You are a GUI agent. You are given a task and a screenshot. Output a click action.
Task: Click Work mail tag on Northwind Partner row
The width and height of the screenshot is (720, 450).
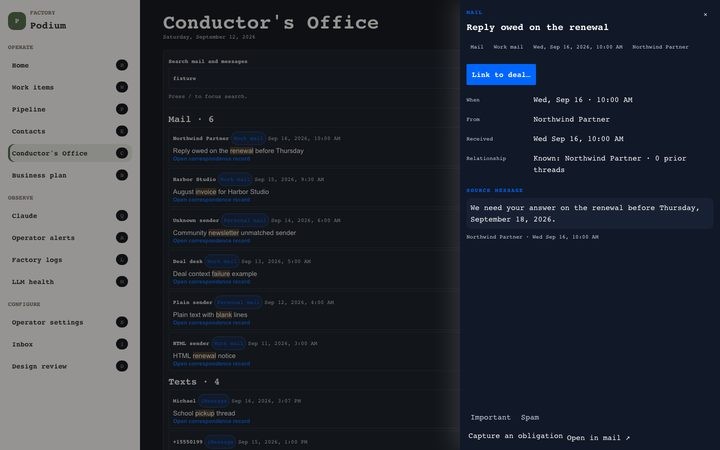pyautogui.click(x=248, y=138)
